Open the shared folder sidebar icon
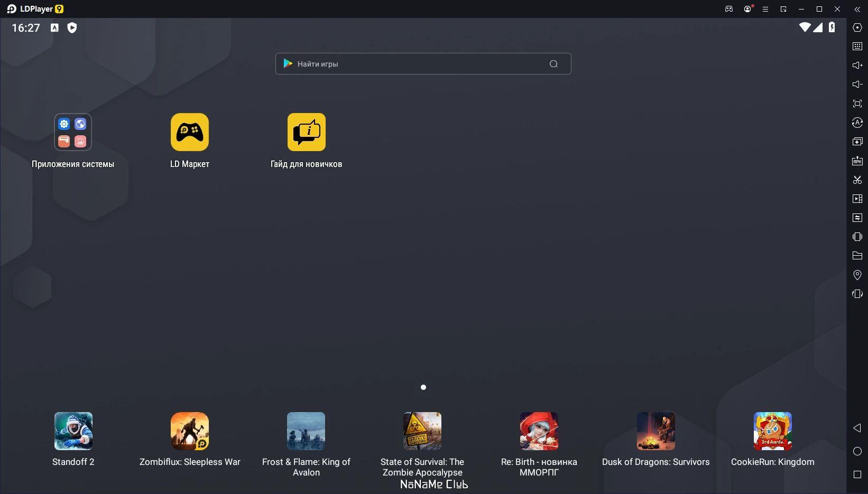Viewport: 868px width, 494px height. 857,256
